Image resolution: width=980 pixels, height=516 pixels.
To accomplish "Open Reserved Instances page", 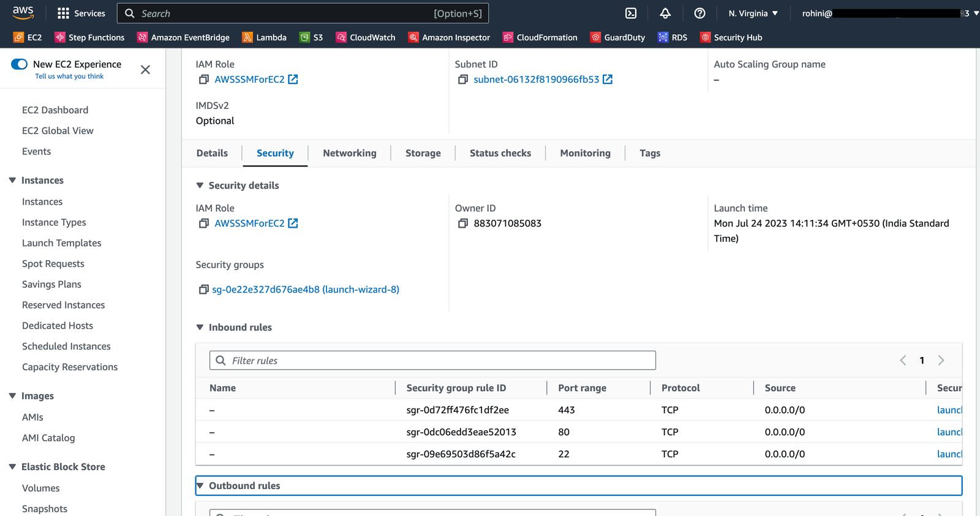I will 64,305.
